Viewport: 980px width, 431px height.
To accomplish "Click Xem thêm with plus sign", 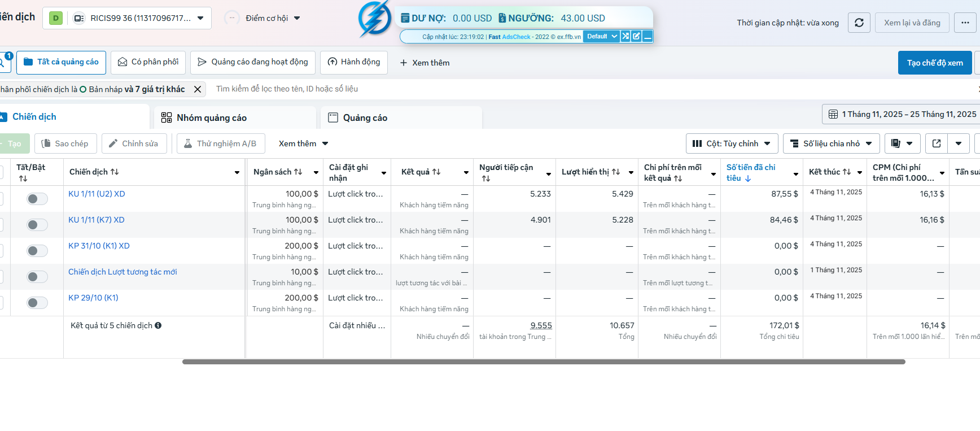I will coord(425,63).
